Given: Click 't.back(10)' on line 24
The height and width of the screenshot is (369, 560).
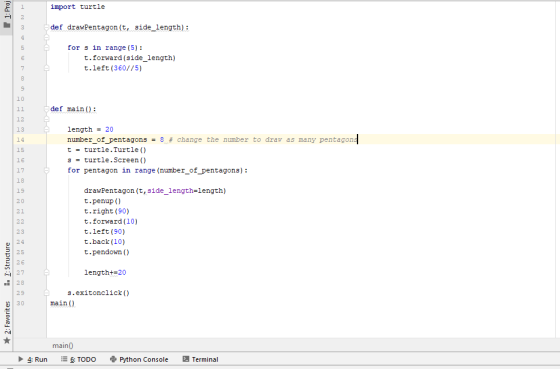Looking at the screenshot, I should (105, 242).
